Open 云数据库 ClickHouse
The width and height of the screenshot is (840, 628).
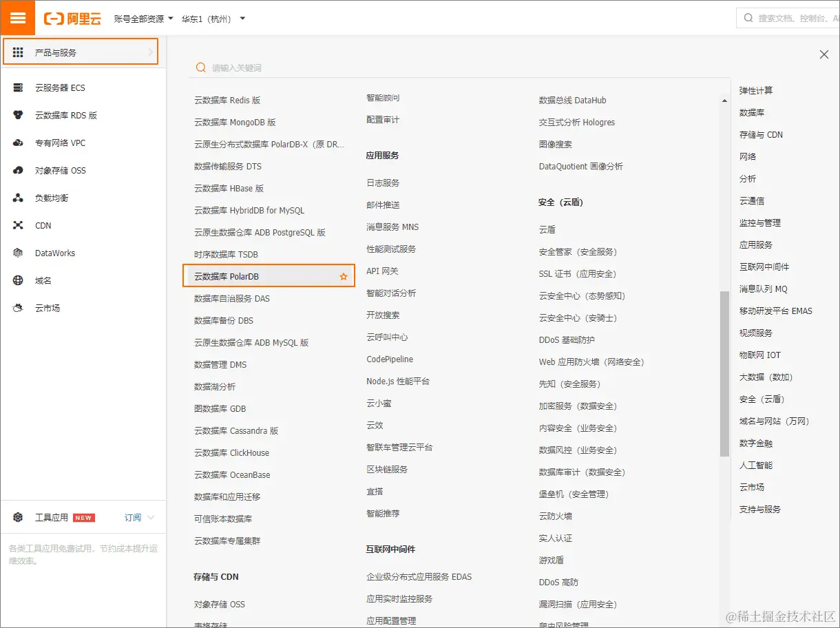click(x=232, y=452)
